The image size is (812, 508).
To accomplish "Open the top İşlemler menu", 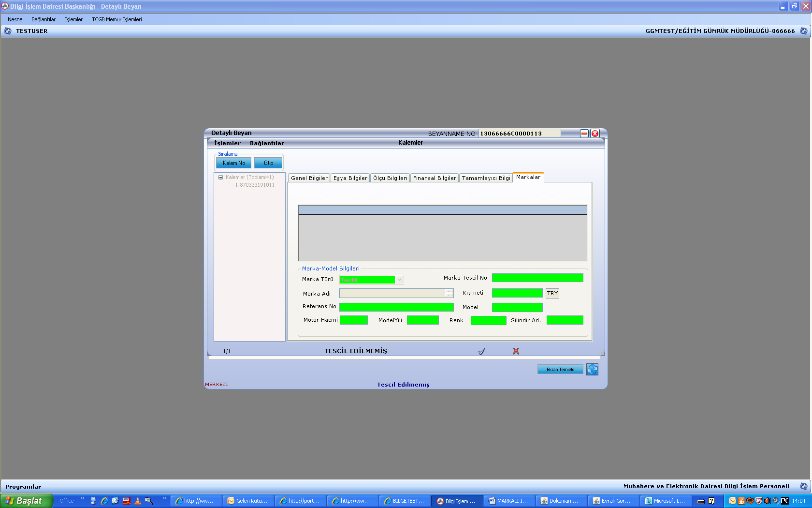I will point(74,19).
